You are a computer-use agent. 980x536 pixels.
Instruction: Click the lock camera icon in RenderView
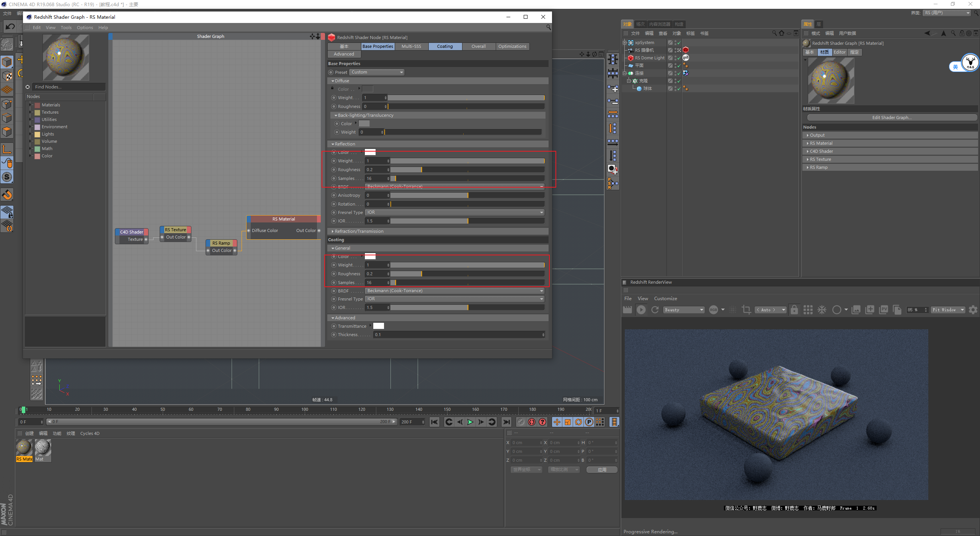pos(794,310)
